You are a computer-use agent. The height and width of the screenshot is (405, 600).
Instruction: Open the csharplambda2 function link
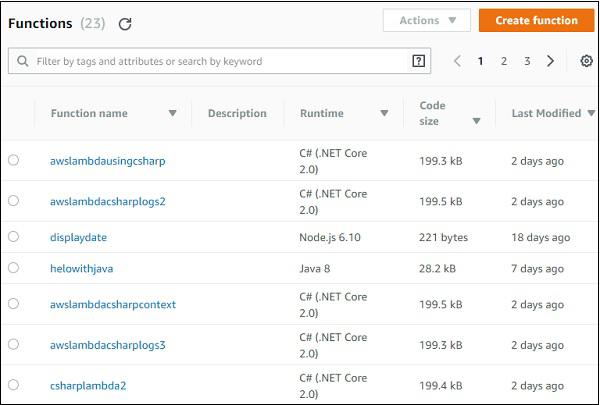coord(88,385)
